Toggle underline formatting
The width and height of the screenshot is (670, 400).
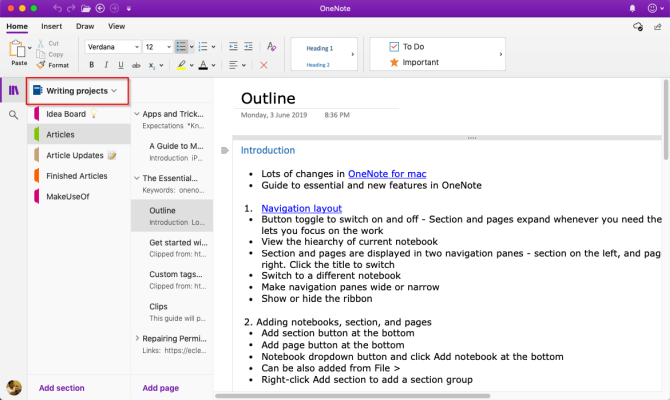[121, 65]
